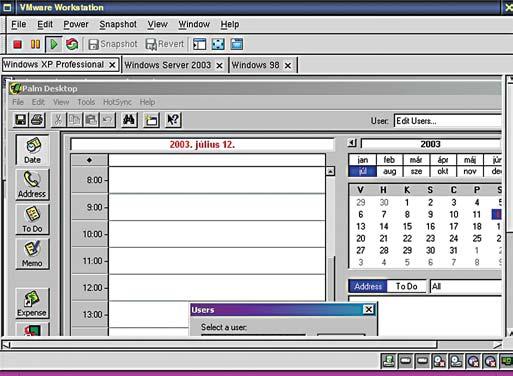
Task: Open the All category dropdown
Action: [x=465, y=286]
